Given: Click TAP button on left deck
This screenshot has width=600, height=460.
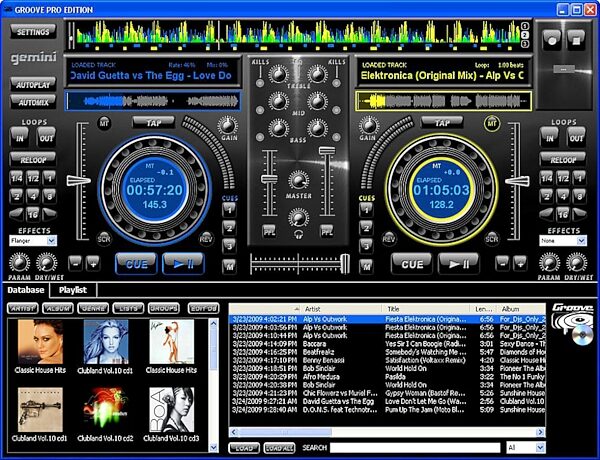Looking at the screenshot, I should click(153, 123).
